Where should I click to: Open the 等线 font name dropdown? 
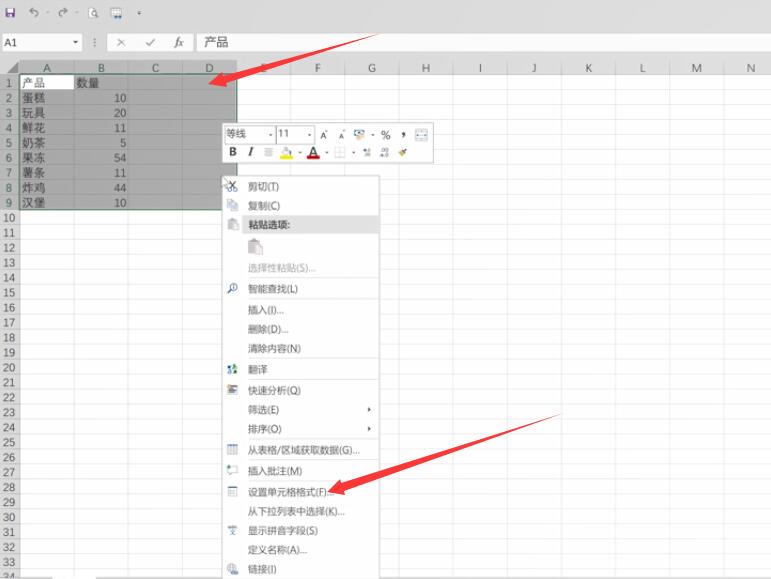click(270, 134)
